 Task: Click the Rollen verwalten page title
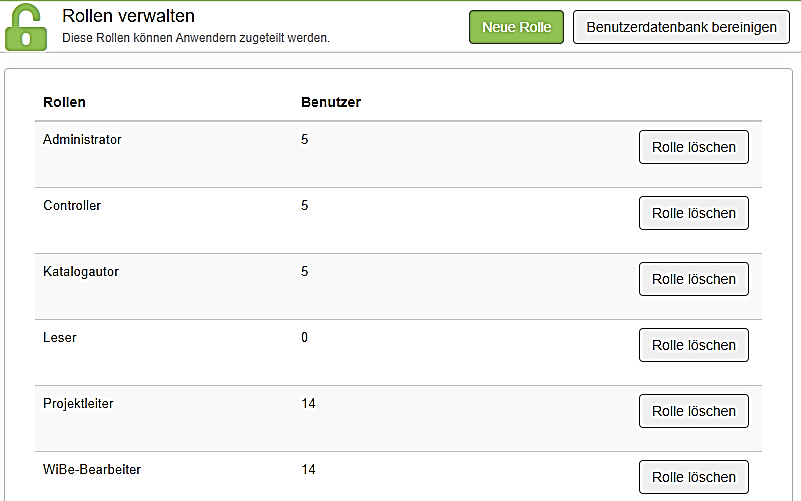tap(128, 17)
